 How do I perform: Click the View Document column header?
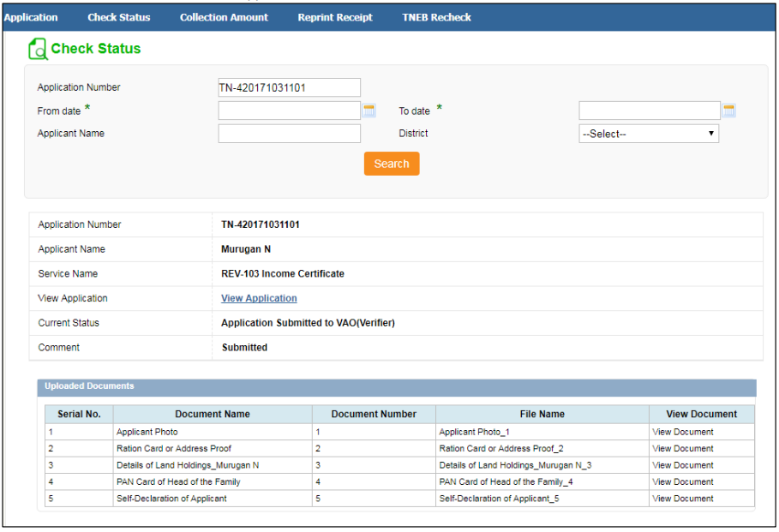pos(702,414)
